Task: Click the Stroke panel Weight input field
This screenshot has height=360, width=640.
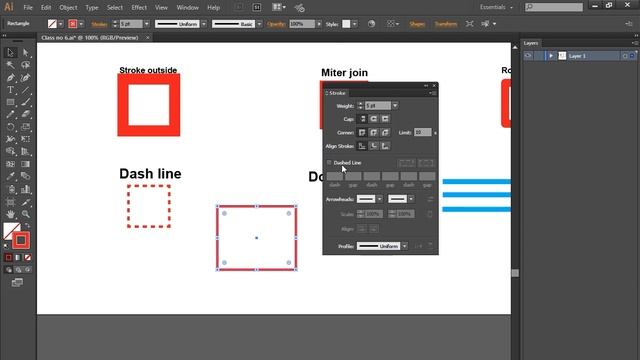Action: click(x=378, y=106)
